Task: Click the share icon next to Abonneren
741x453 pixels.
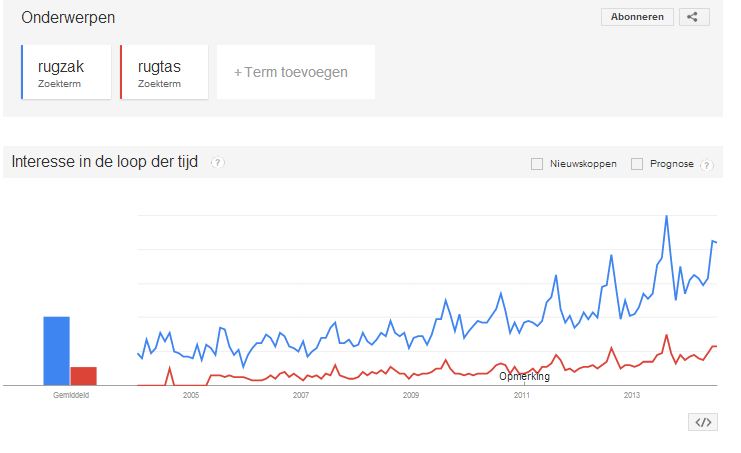Action: coord(694,17)
